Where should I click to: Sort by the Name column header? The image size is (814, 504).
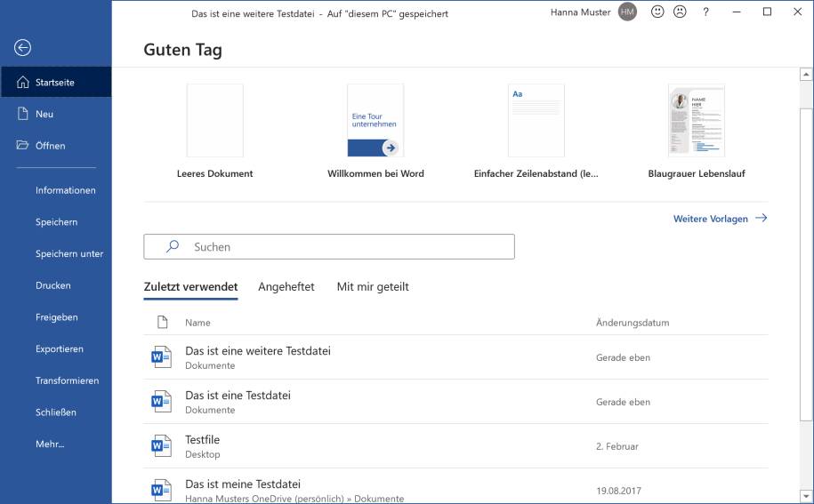197,323
